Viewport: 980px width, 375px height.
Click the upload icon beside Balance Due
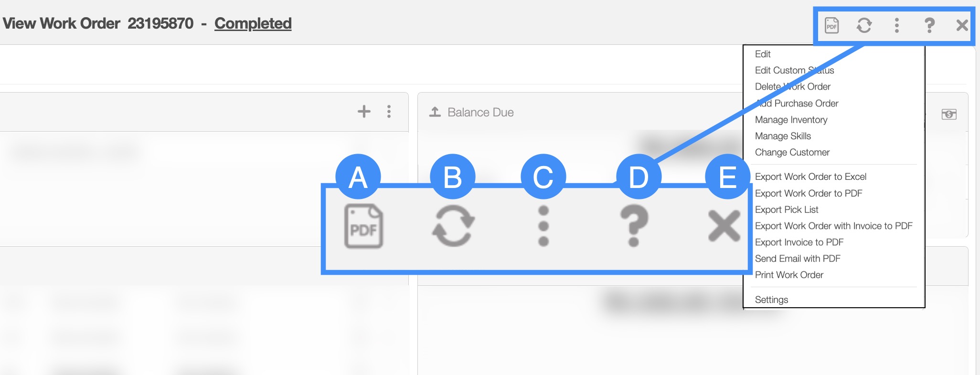[435, 112]
